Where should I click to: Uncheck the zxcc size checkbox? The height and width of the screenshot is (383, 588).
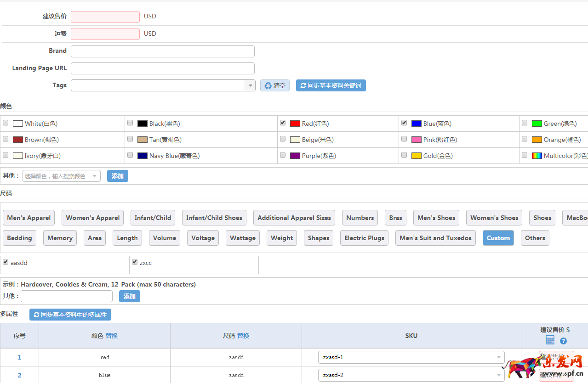pos(135,262)
